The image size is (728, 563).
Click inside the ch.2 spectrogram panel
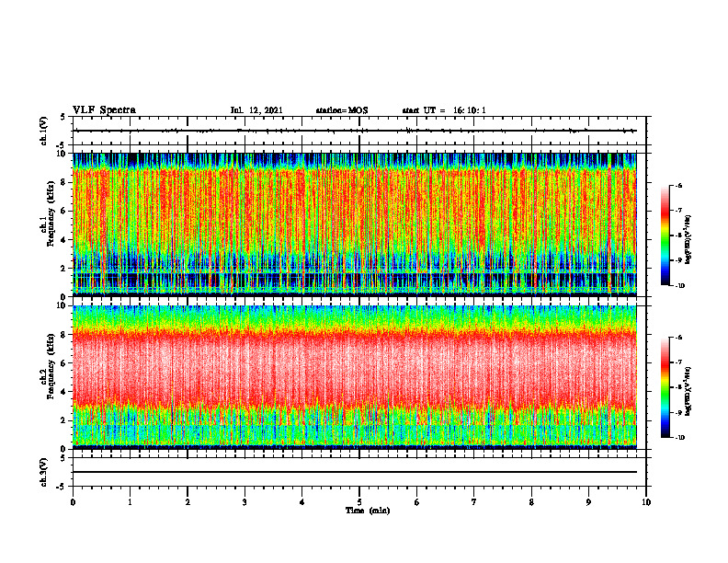[x=354, y=377]
